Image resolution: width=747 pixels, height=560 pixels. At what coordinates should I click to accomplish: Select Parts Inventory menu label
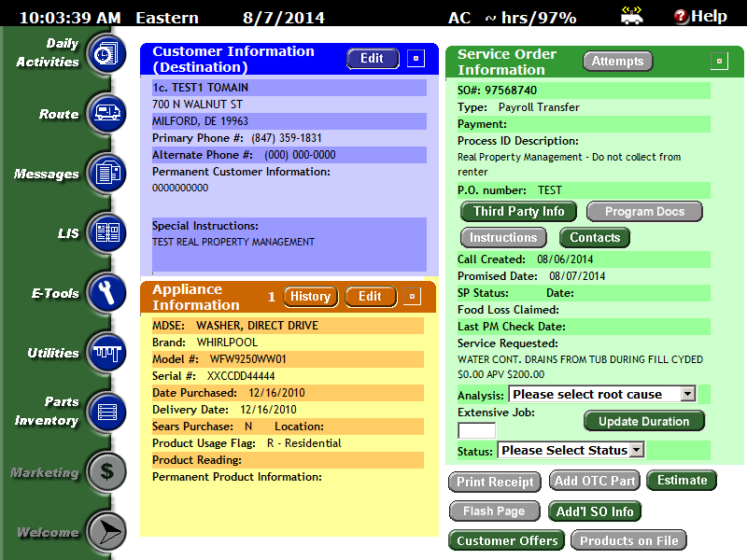(x=47, y=411)
